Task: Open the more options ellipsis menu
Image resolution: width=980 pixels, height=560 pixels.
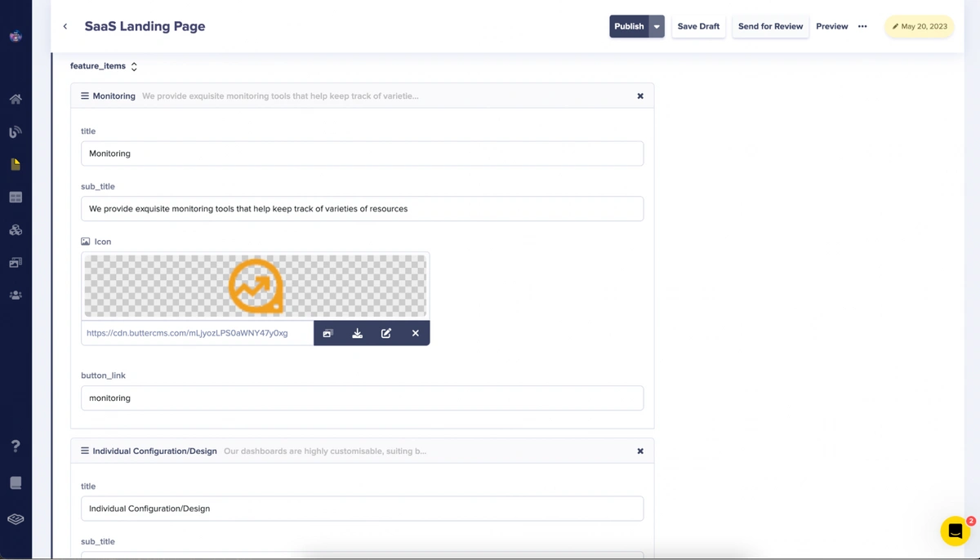Action: coord(862,26)
